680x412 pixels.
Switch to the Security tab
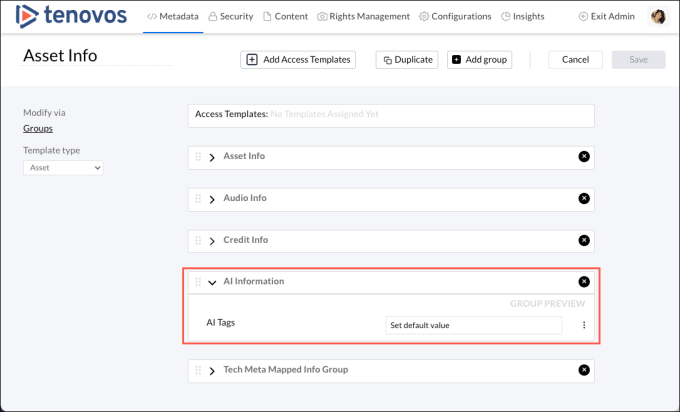pyautogui.click(x=230, y=17)
